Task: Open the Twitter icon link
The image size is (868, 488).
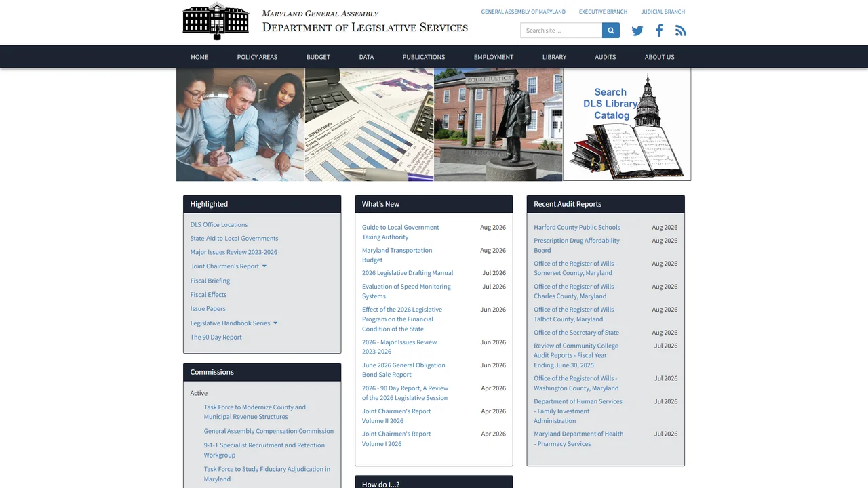Action: [x=637, y=30]
